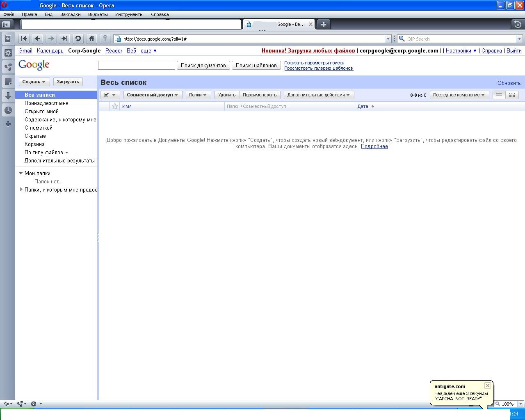Click the password wand key icon

[x=105, y=39]
